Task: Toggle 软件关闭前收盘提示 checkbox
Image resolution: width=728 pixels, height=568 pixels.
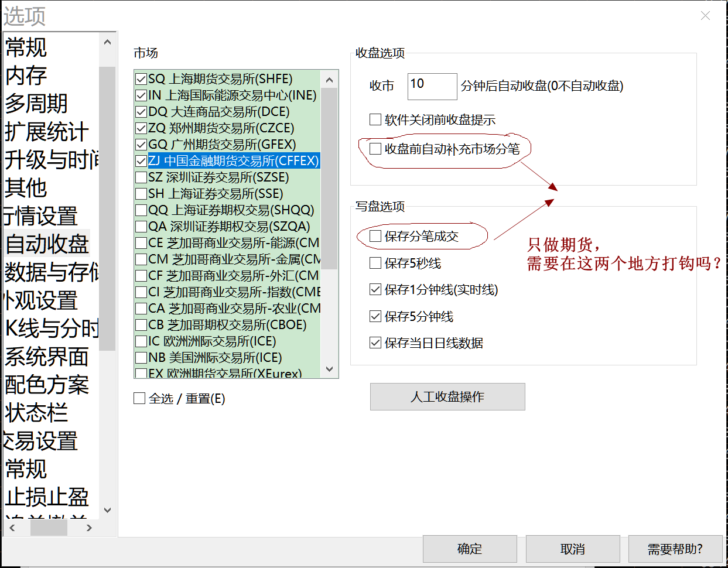Action: pyautogui.click(x=376, y=119)
